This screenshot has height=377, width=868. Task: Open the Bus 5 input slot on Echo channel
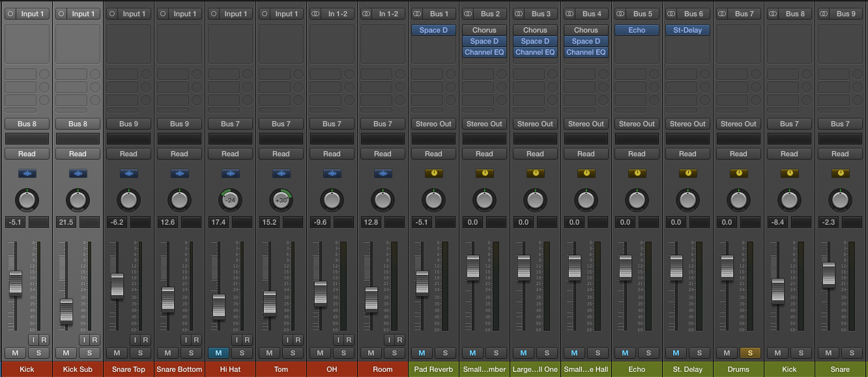point(643,14)
